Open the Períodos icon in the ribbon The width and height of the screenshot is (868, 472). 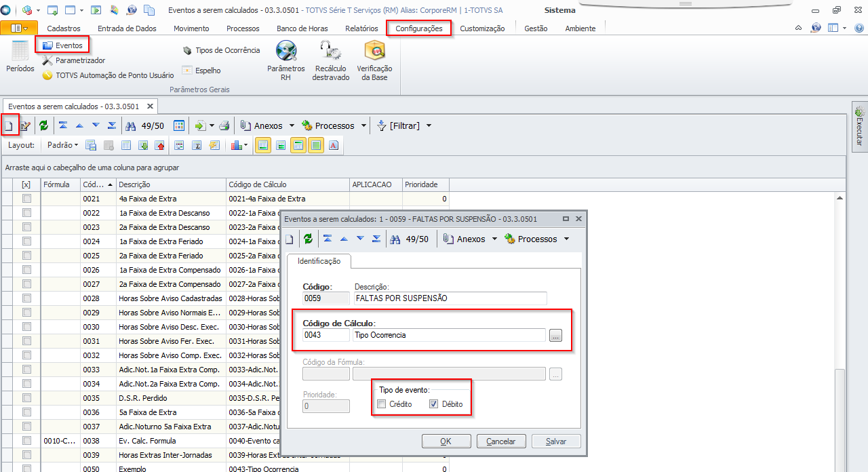20,57
